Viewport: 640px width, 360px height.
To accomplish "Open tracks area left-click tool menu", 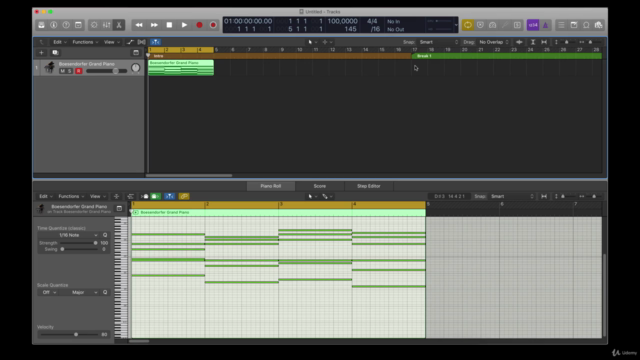I will (313, 42).
